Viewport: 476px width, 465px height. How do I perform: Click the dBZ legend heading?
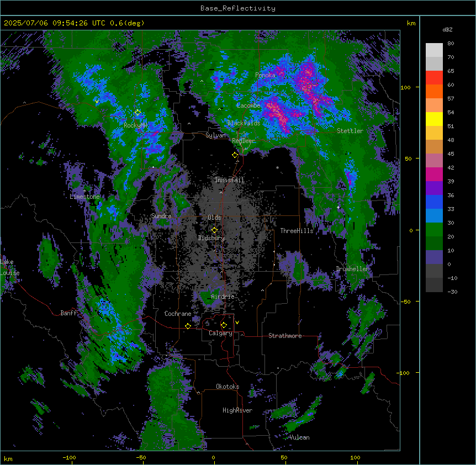pos(447,29)
